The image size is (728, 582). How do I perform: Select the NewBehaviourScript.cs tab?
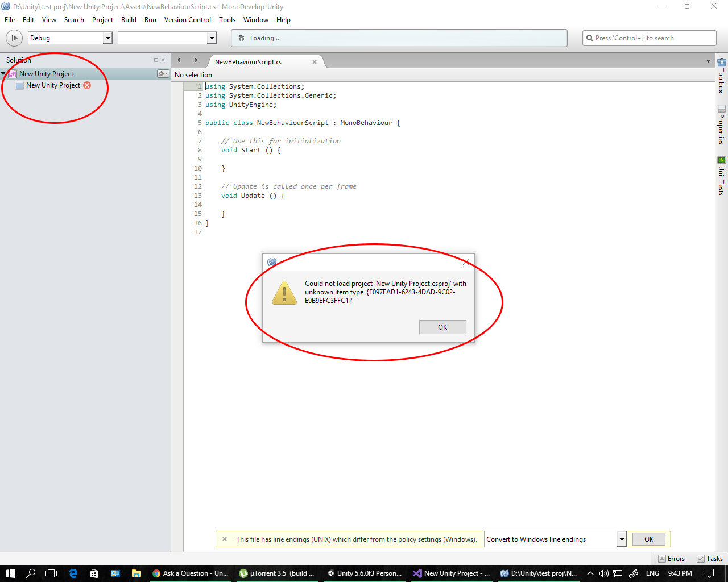coord(248,62)
